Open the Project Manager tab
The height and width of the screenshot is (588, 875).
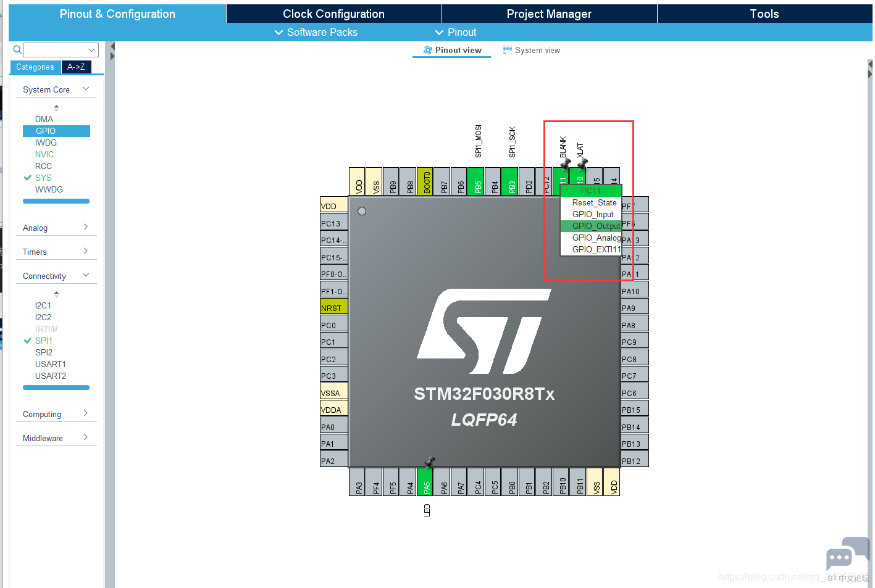pyautogui.click(x=549, y=14)
